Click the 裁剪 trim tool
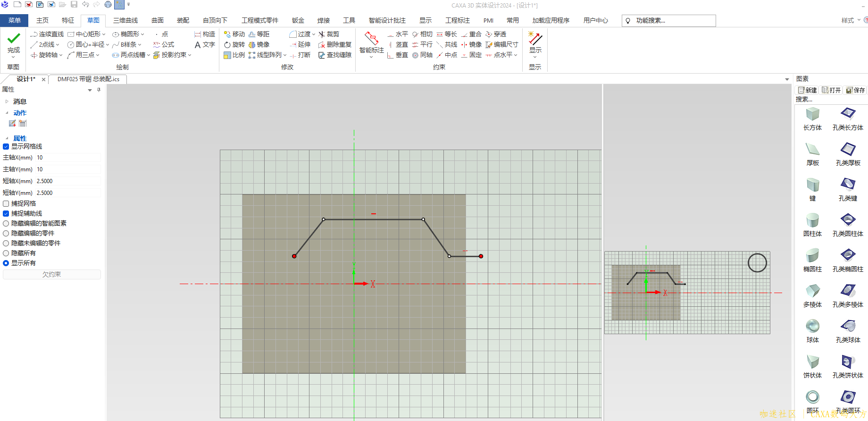This screenshot has width=868, height=421. point(329,34)
